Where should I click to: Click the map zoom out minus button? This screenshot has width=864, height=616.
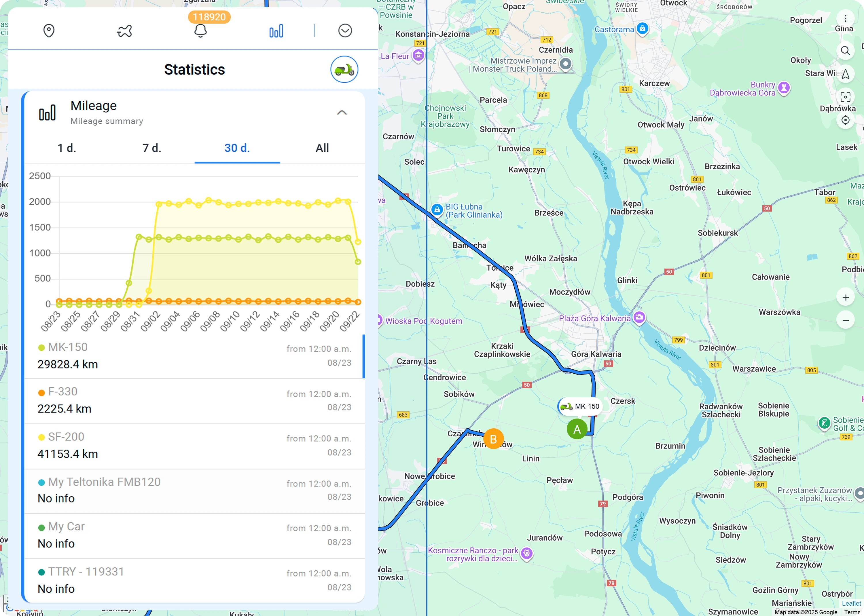(x=845, y=320)
